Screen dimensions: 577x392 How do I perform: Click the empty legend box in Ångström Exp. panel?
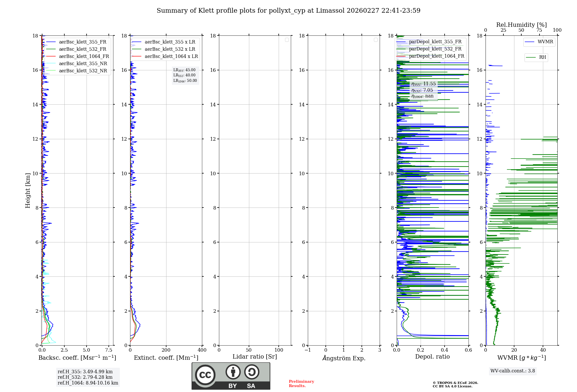click(376, 40)
